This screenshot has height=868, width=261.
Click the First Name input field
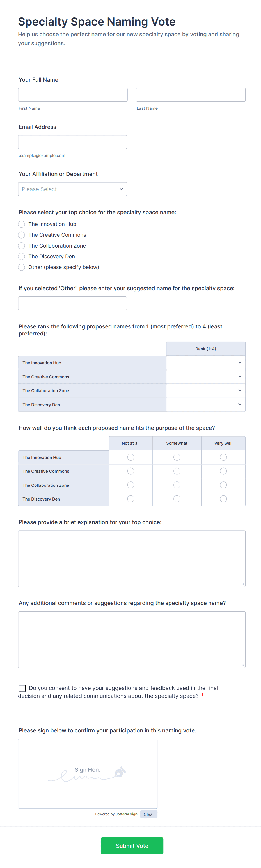(x=72, y=94)
